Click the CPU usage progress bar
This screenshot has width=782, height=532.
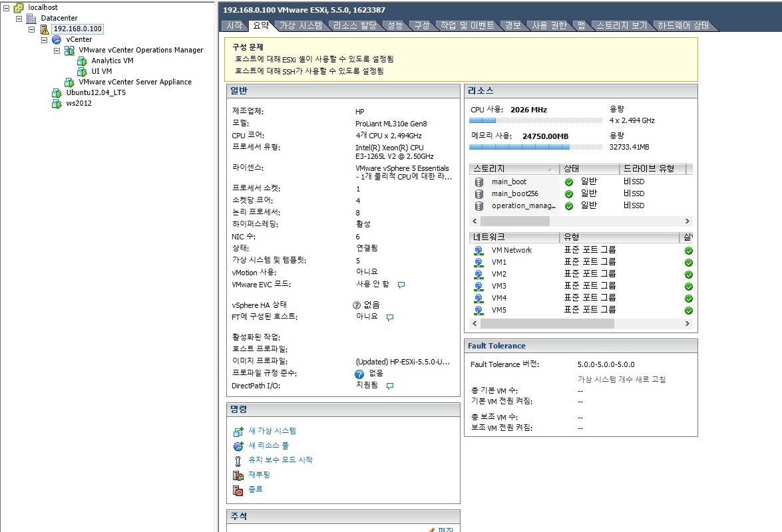[536, 120]
